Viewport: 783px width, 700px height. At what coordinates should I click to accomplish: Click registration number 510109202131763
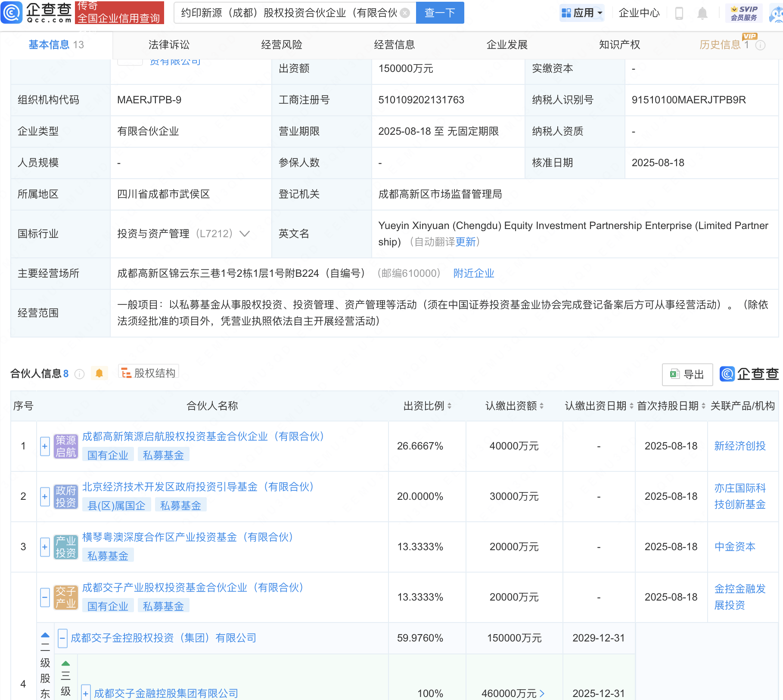pyautogui.click(x=421, y=100)
